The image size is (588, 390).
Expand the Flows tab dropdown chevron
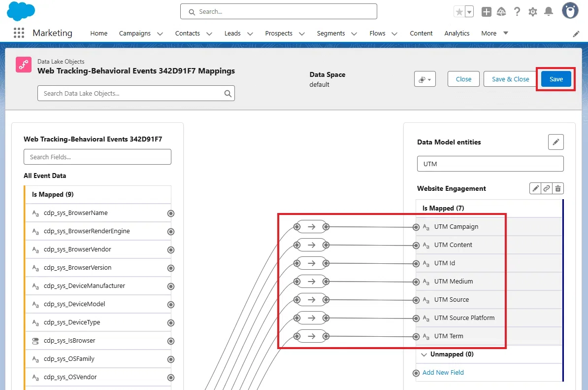coord(394,34)
